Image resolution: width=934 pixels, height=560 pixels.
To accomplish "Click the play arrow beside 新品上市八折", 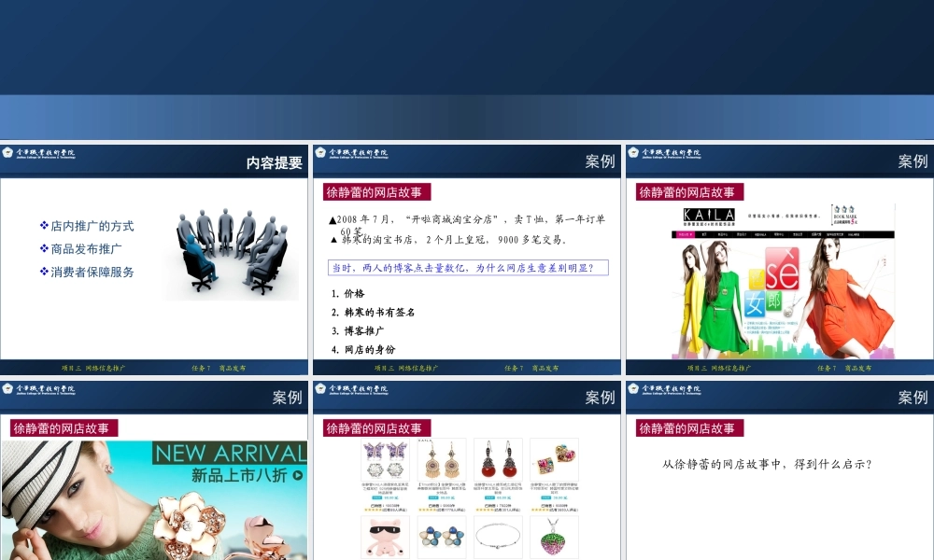I will [296, 474].
